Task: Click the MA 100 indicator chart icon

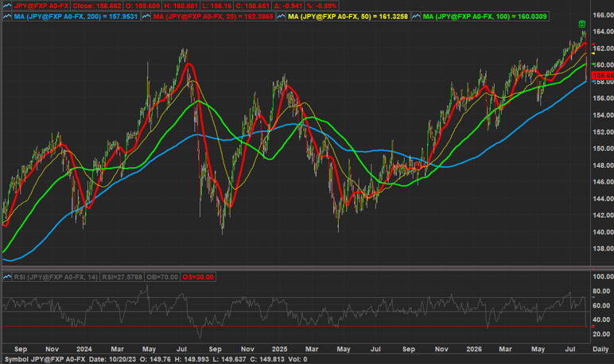Action: [416, 17]
